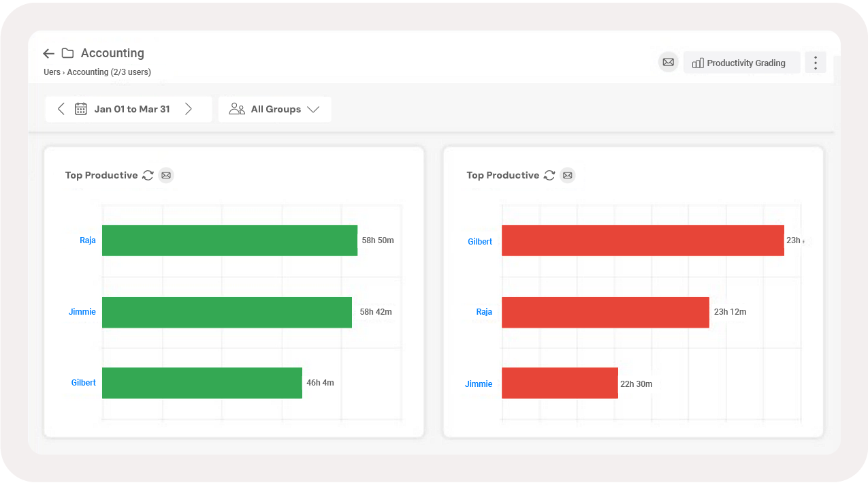Viewport: 868px width, 485px height.
Task: Go to the previous date range
Action: point(61,109)
